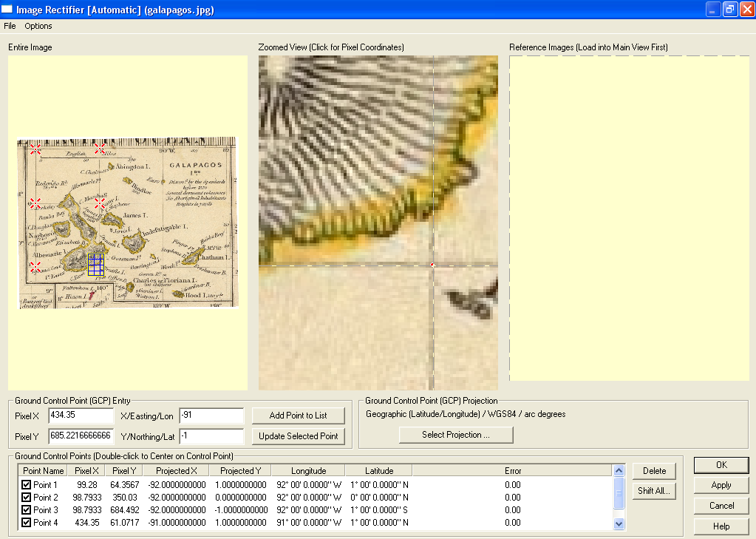Screen dimensions: 756x539
Task: Open the Options menu
Action: click(38, 26)
